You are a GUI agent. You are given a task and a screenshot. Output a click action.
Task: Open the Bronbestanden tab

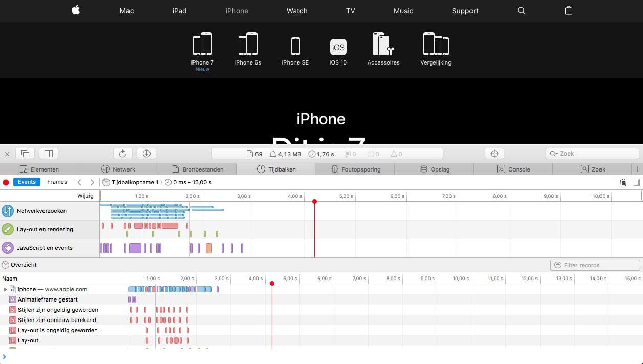point(197,169)
